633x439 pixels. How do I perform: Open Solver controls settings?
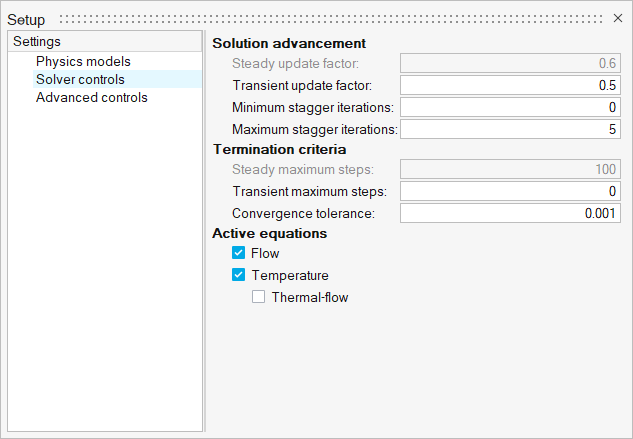(x=80, y=79)
